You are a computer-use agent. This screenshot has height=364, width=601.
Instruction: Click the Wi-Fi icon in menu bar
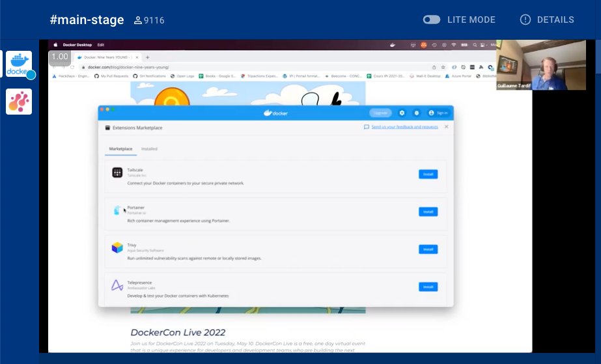[454, 45]
